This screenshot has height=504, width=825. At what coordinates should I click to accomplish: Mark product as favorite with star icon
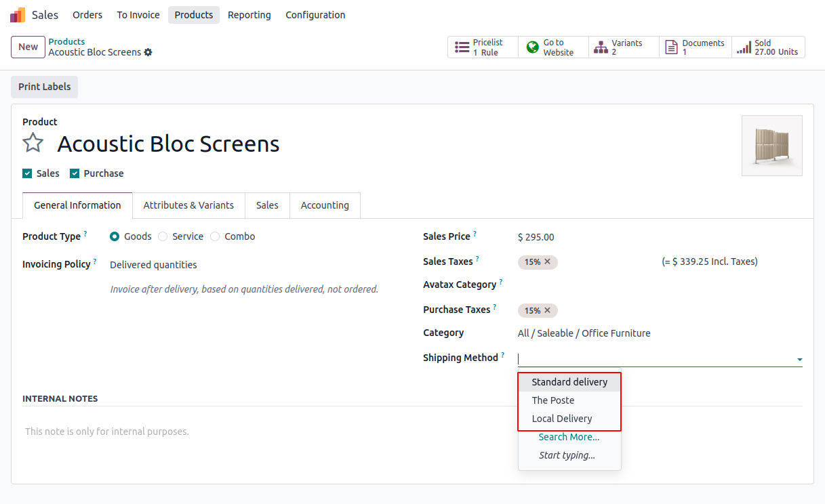click(33, 143)
